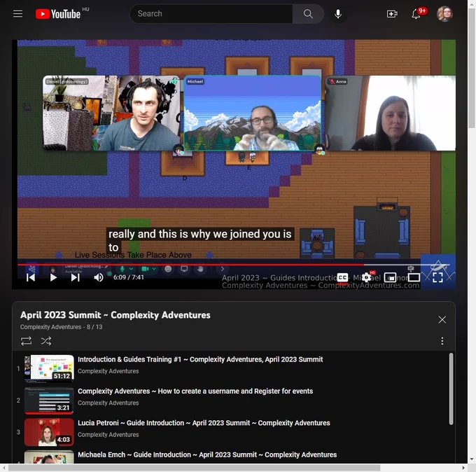The image size is (476, 472).
Task: Open Introduction & Guides Training #1 video
Action: (x=200, y=359)
